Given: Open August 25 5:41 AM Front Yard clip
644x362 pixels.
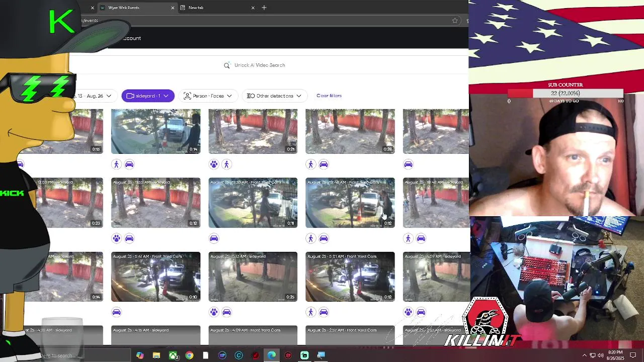Looking at the screenshot, I should [155, 277].
